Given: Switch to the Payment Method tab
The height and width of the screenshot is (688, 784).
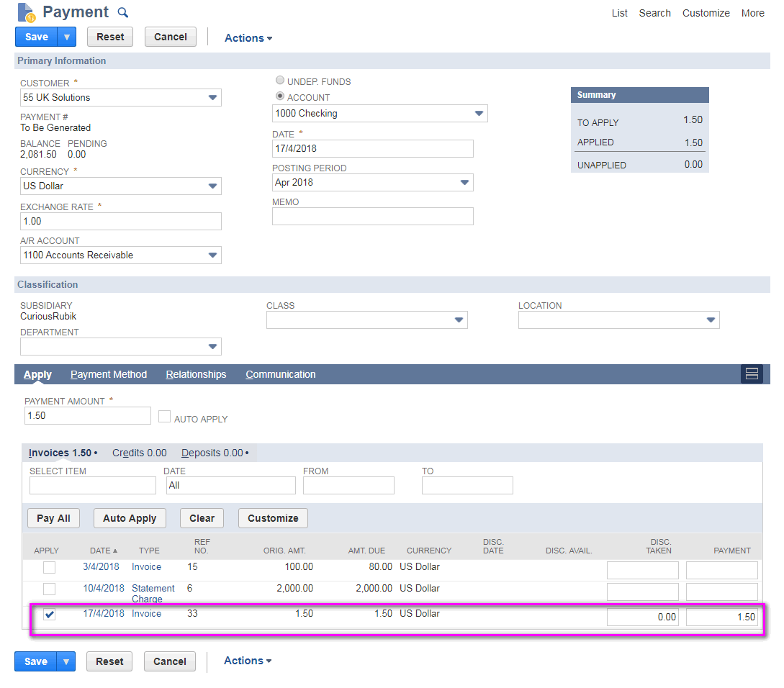Looking at the screenshot, I should tap(109, 374).
